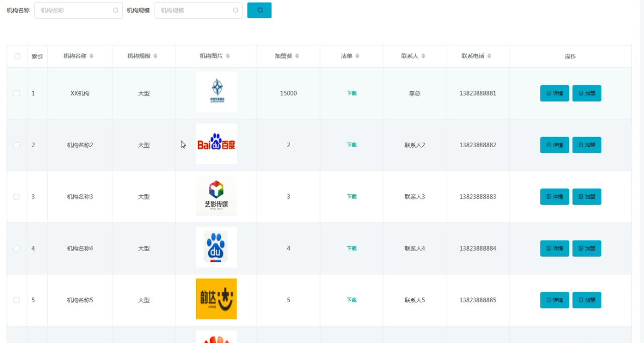Sort by 机构图片 column arrows

(228, 56)
